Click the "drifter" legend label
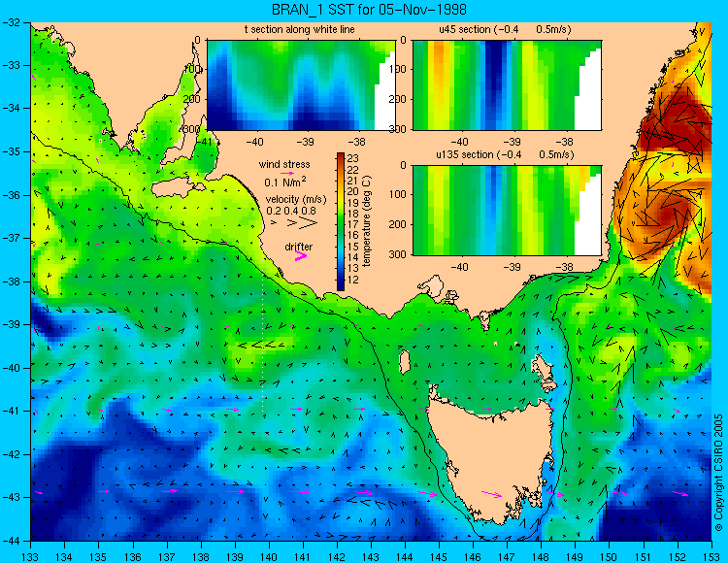Screen dimensions: 728x563 299,247
